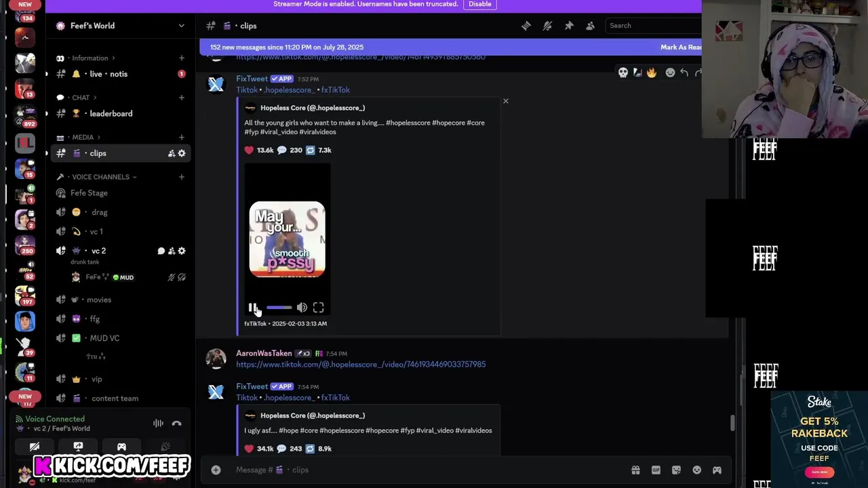Viewport: 868px width, 488px height.
Task: Open the emoji picker in message bar
Action: pos(696,470)
